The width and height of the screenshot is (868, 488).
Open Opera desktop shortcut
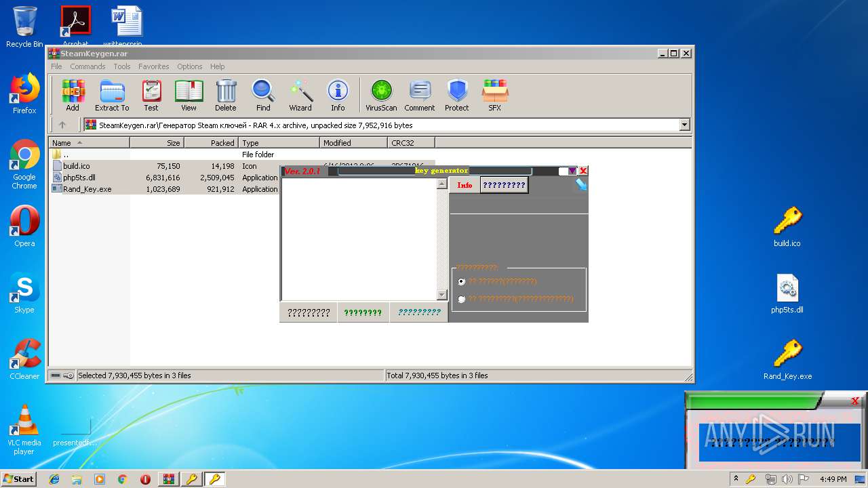(24, 226)
